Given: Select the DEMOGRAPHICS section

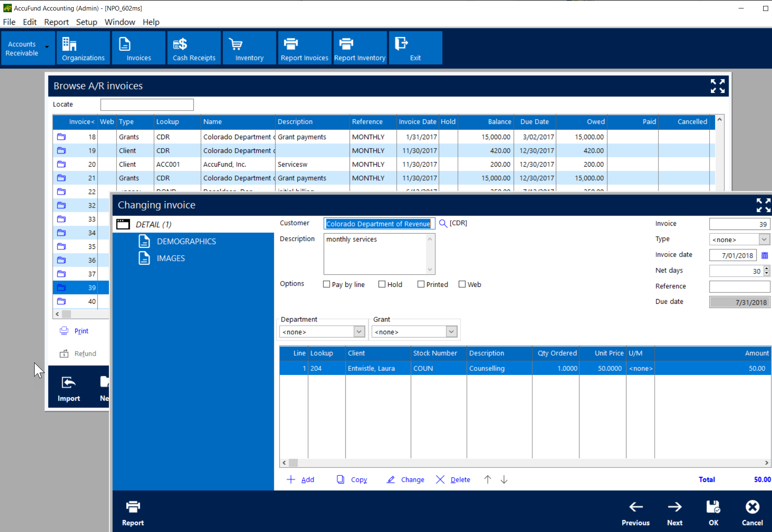Looking at the screenshot, I should pyautogui.click(x=186, y=241).
